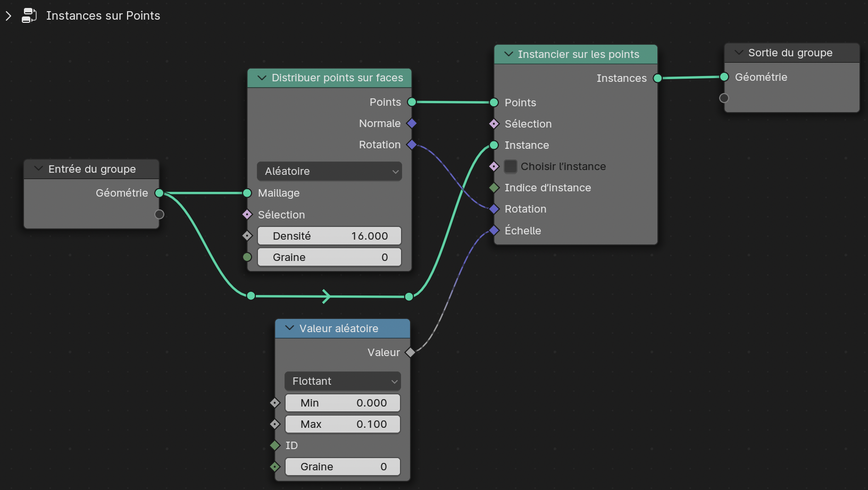Enable the Choisir l'instance checkbox
868x490 pixels.
(511, 166)
